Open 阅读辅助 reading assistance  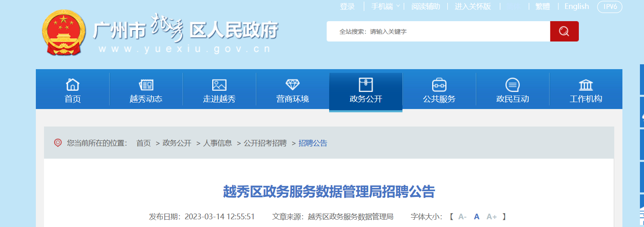tap(426, 7)
